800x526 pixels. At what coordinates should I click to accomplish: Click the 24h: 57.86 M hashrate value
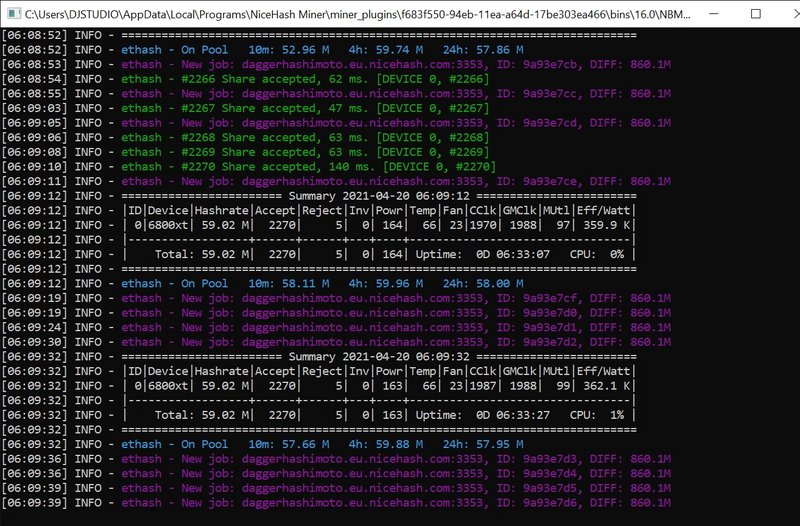[483, 50]
